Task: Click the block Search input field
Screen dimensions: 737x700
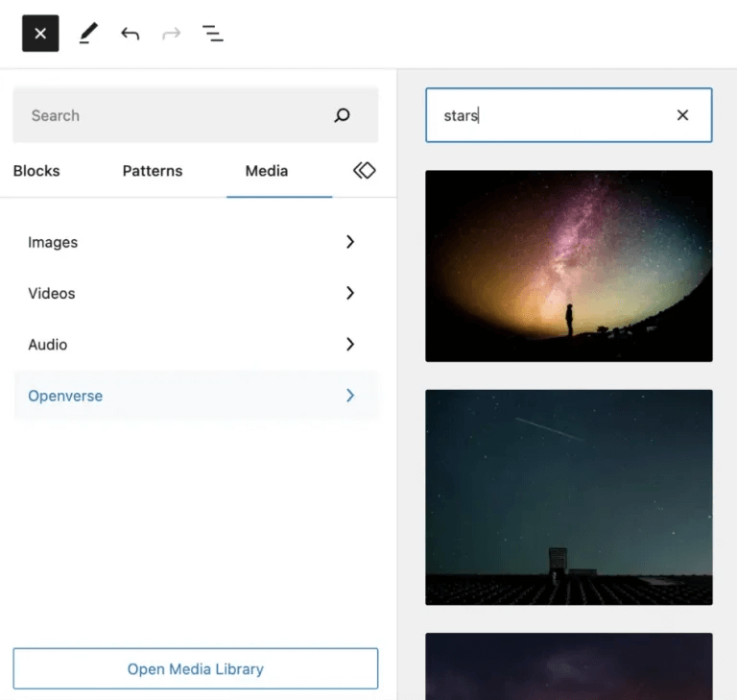Action: click(x=196, y=115)
